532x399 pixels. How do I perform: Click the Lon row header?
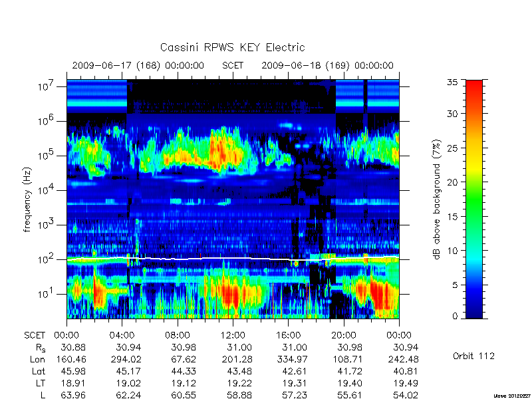[37, 359]
